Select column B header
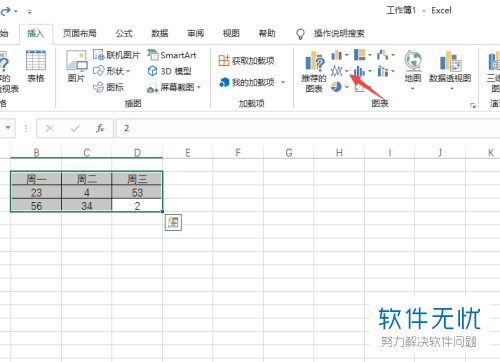The width and height of the screenshot is (500, 362). (36, 153)
